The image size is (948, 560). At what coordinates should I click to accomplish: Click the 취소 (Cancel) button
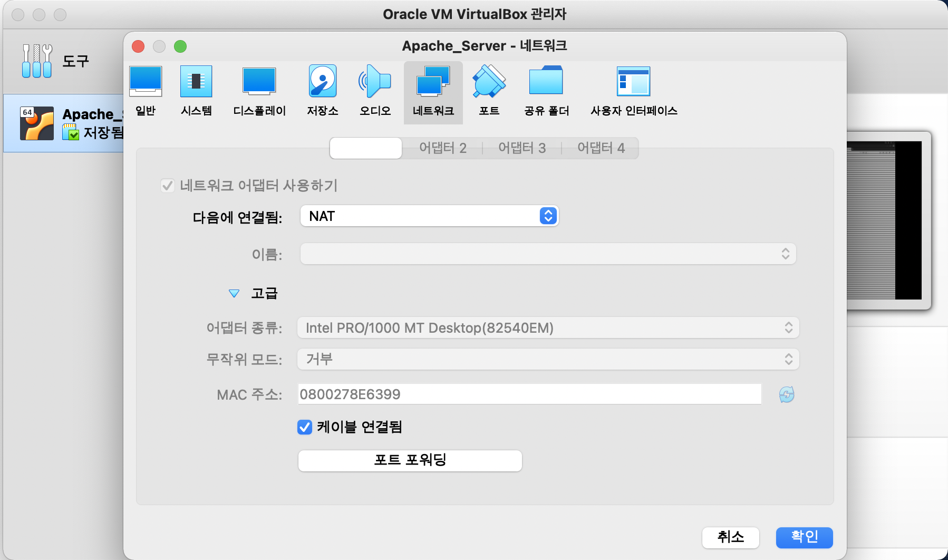click(x=731, y=537)
